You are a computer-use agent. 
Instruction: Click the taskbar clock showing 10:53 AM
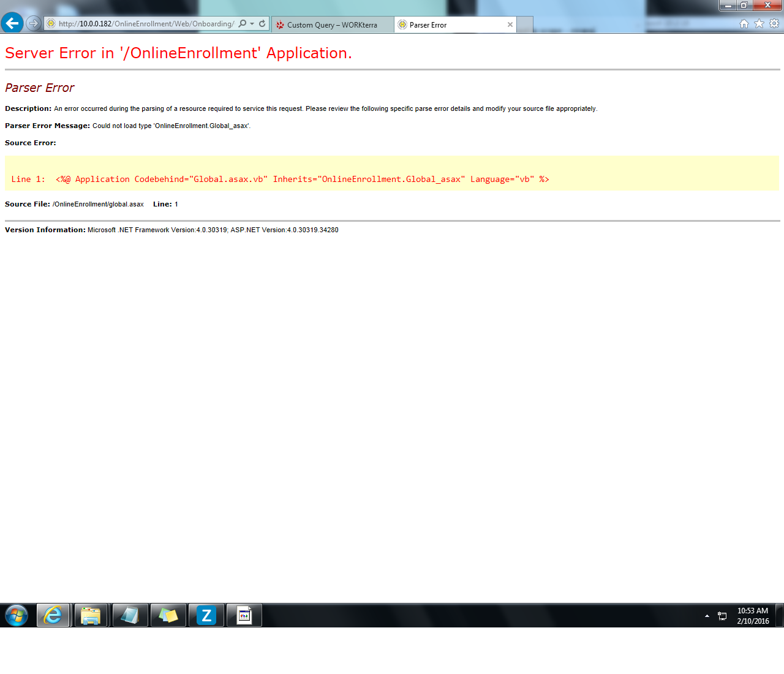(x=753, y=616)
